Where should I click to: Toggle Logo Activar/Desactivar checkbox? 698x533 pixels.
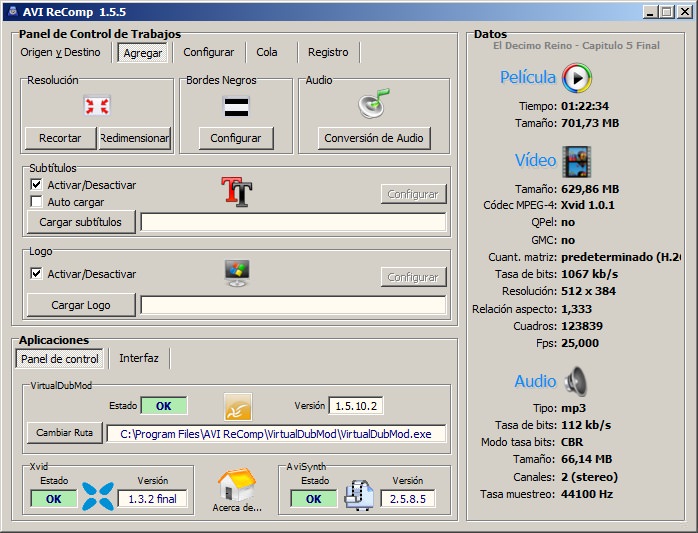(x=36, y=273)
